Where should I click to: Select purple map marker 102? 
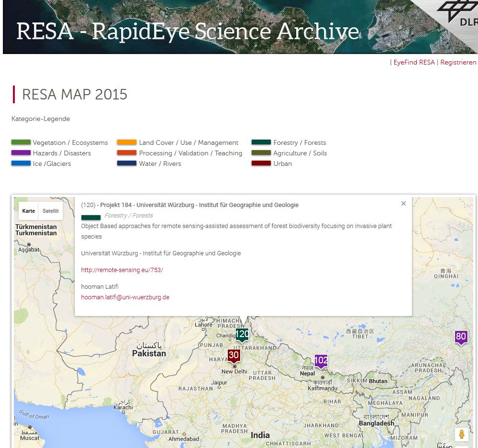click(321, 361)
